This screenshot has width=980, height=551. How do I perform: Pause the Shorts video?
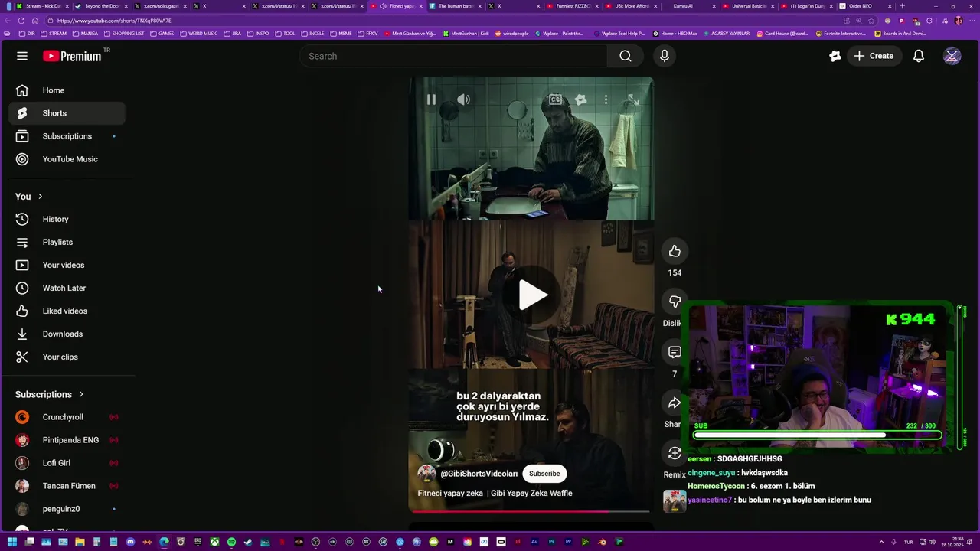click(x=431, y=99)
